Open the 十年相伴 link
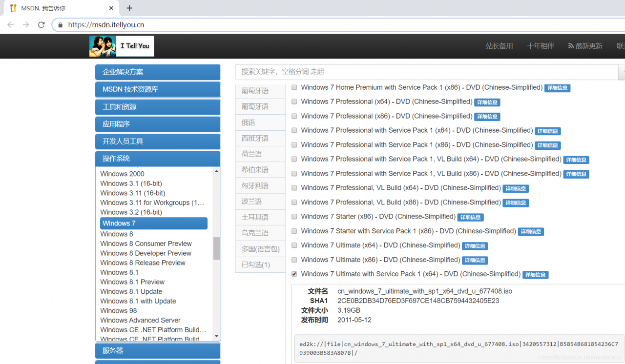The height and width of the screenshot is (364, 625). point(541,46)
